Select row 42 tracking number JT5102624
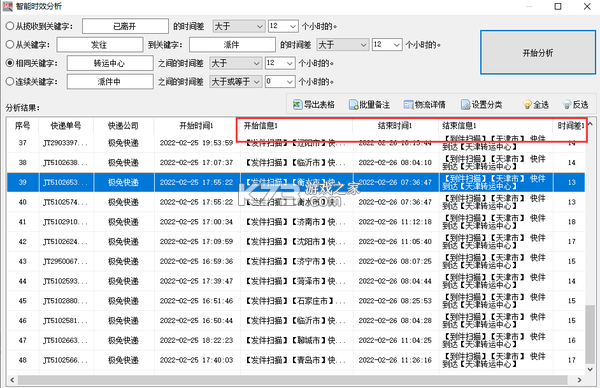The height and width of the screenshot is (388, 600). coord(65,241)
